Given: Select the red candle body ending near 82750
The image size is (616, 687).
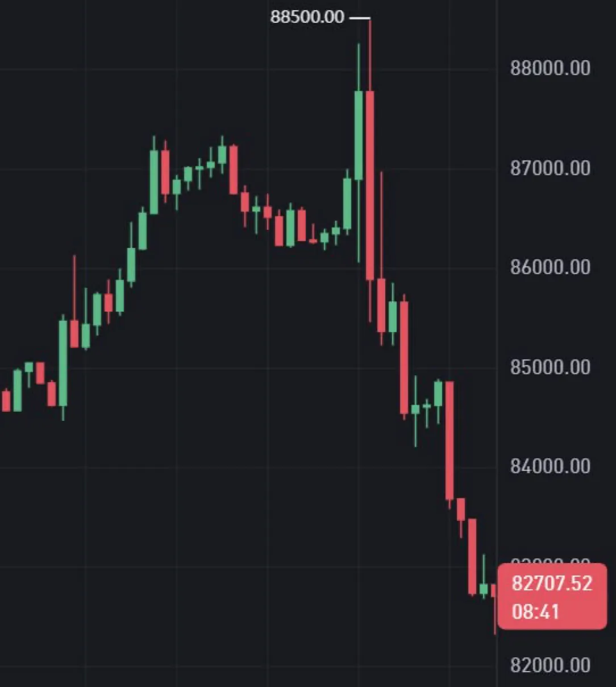Looking at the screenshot, I should tap(472, 556).
